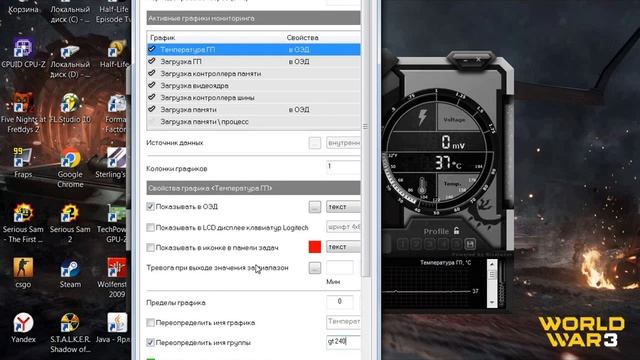Click the Колонки графиков input field

[343, 167]
